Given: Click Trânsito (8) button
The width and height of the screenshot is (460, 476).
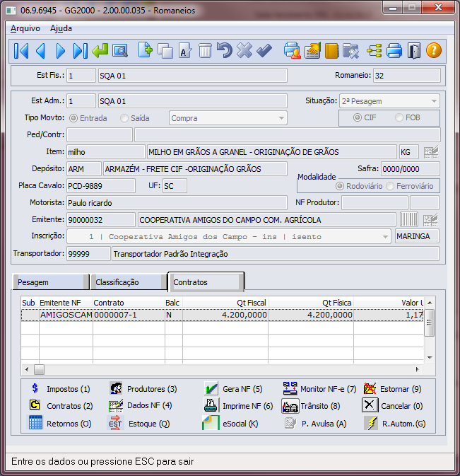Looking at the screenshot, I should (311, 406).
